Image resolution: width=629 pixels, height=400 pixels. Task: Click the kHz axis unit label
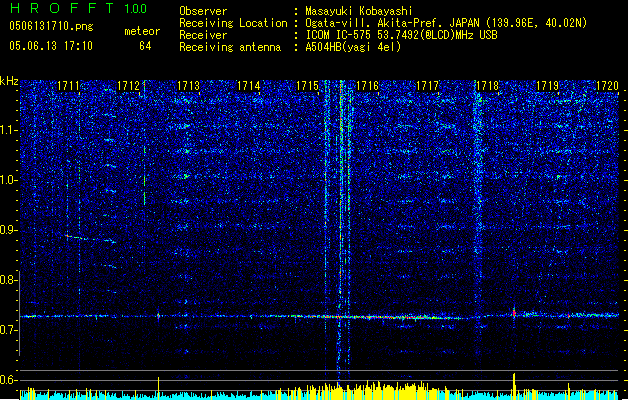(9, 81)
